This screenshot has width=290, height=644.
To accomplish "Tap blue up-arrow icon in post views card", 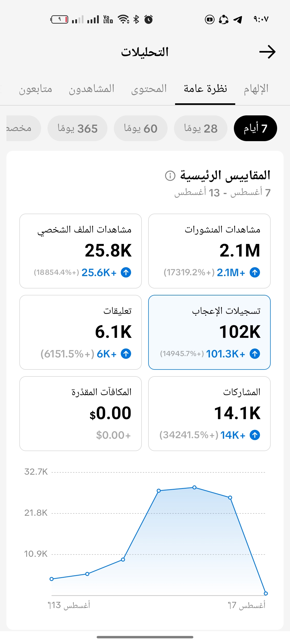I will (x=255, y=272).
